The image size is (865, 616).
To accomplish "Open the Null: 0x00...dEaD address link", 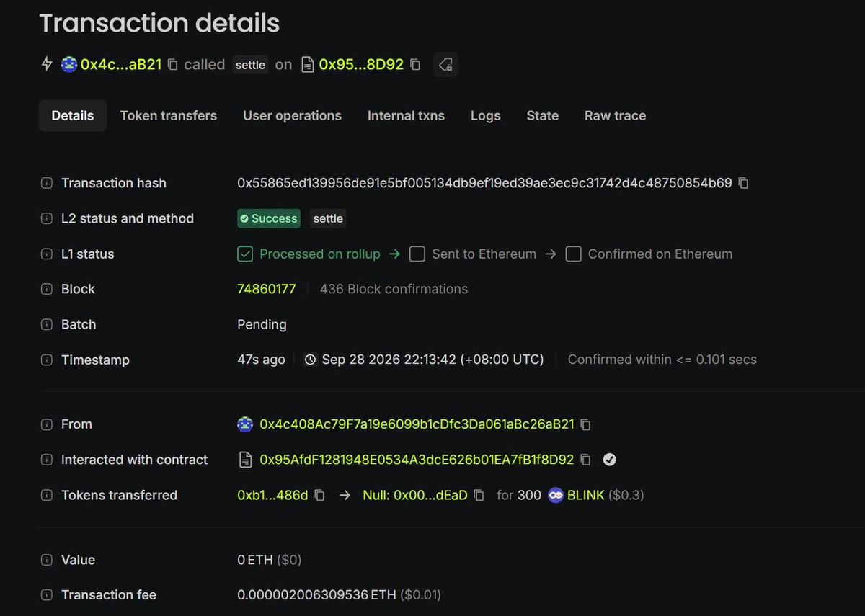I will (415, 495).
